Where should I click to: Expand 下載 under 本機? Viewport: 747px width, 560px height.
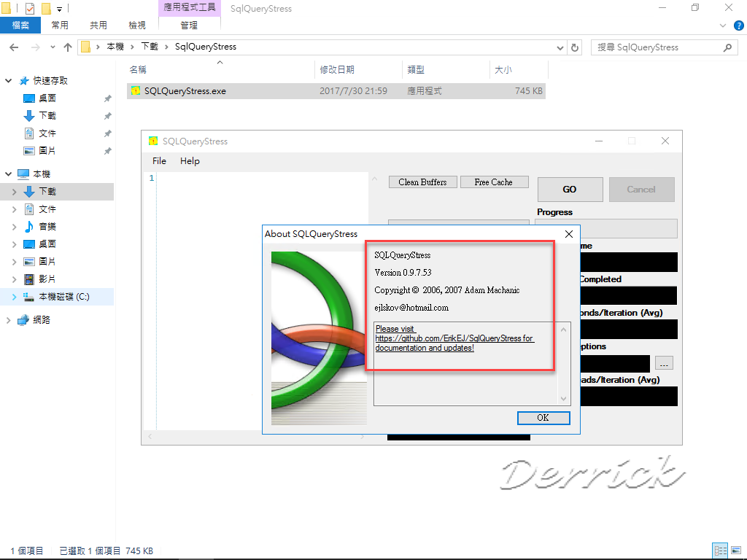pos(14,192)
